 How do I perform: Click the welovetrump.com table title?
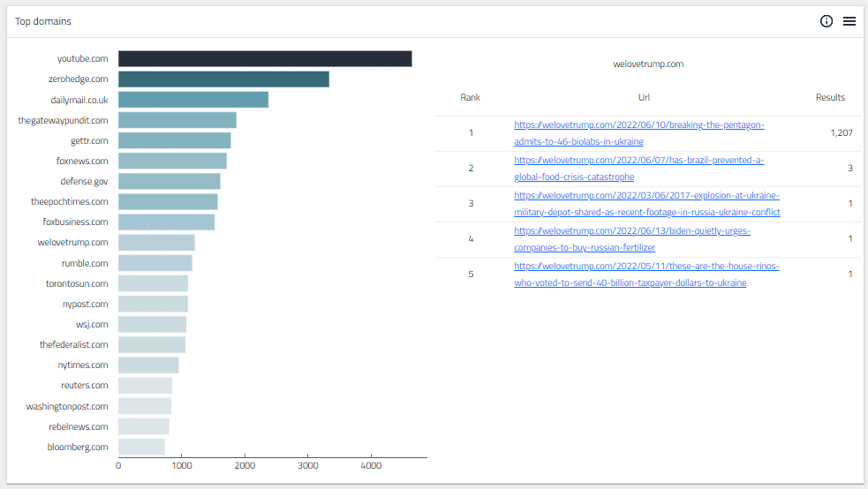pos(648,64)
